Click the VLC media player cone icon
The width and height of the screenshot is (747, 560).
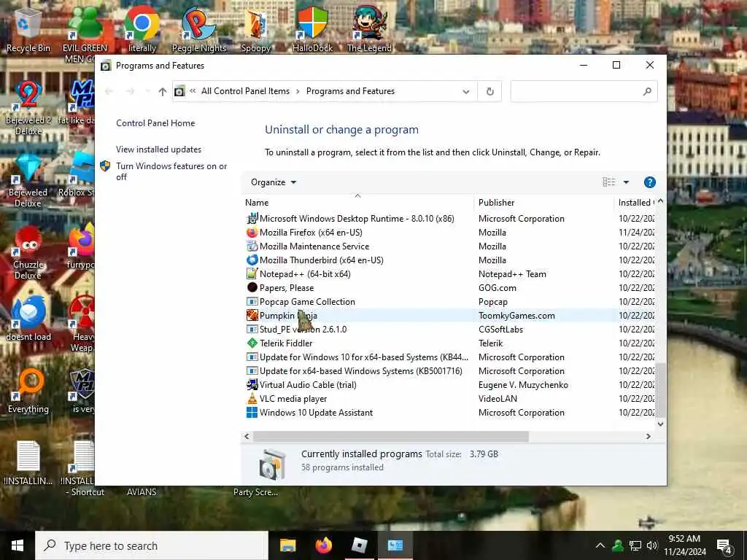point(252,399)
